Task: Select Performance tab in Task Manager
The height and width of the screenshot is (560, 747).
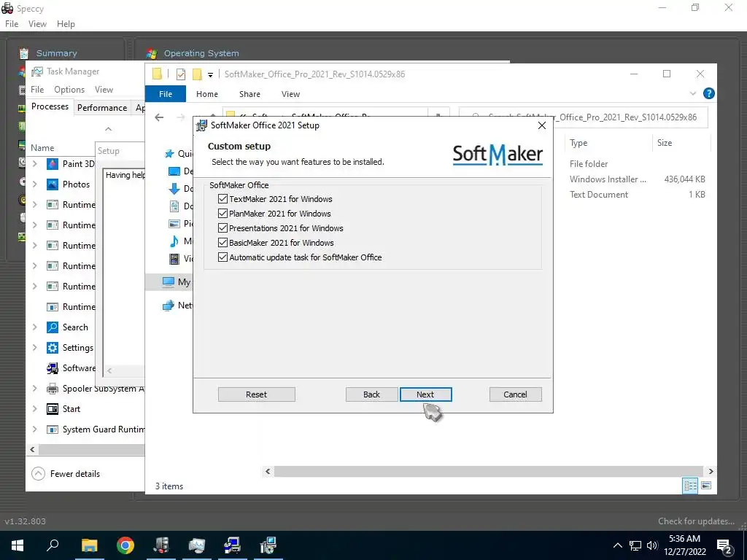Action: (x=102, y=108)
